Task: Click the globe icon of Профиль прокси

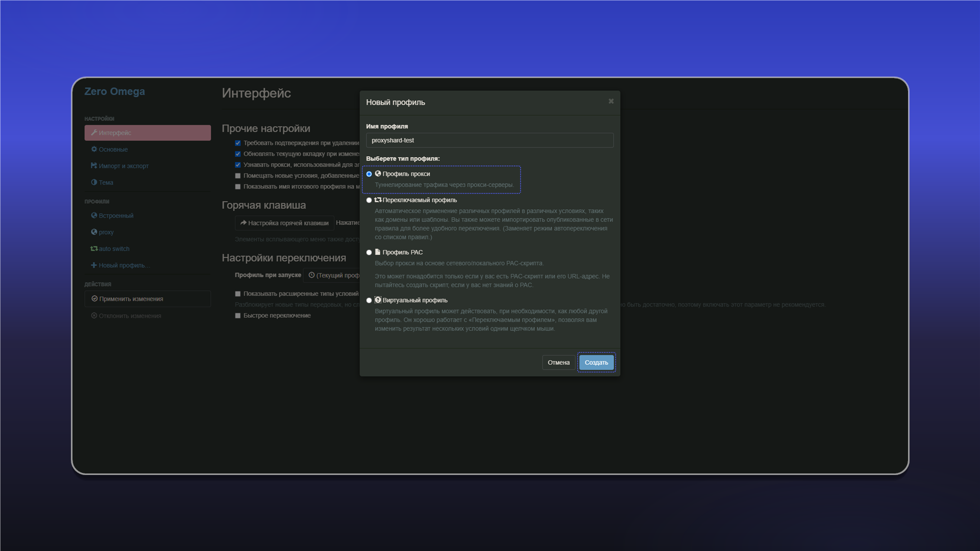Action: pos(378,173)
